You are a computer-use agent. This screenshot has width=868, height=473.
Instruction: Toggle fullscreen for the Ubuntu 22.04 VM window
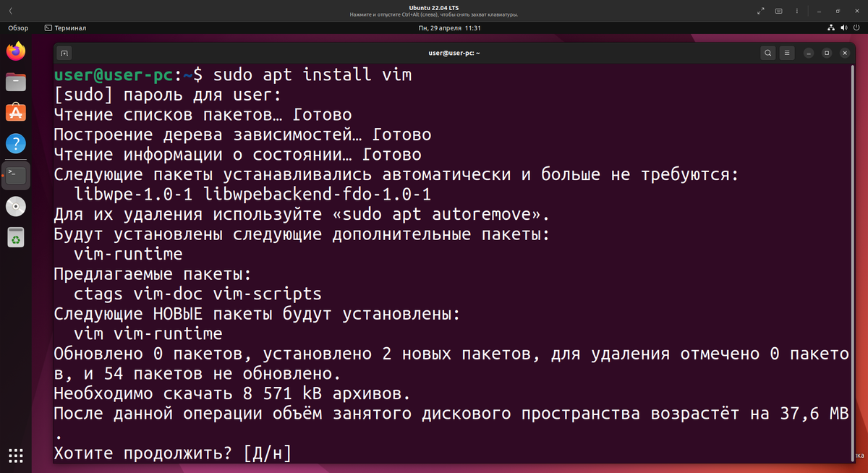click(x=762, y=11)
